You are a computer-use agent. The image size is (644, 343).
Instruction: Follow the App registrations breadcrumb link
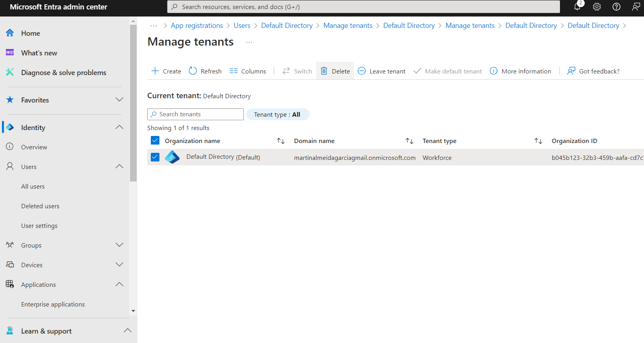197,26
